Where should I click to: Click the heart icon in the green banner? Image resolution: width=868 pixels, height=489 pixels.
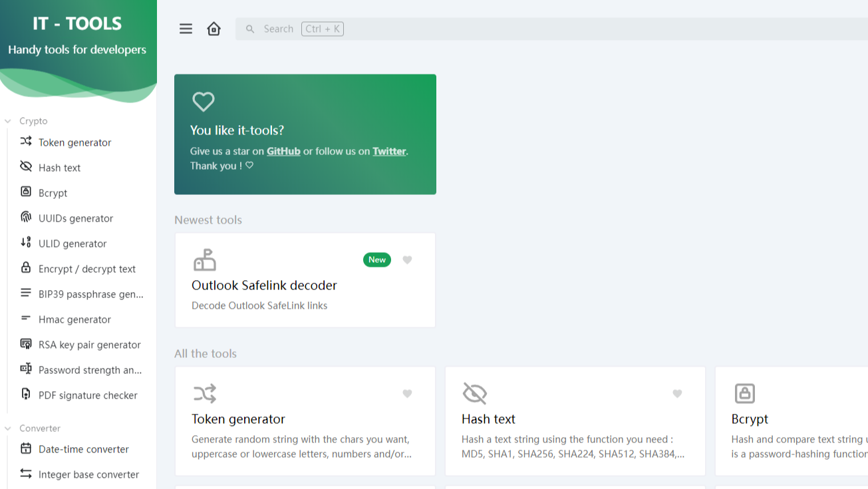tap(204, 102)
